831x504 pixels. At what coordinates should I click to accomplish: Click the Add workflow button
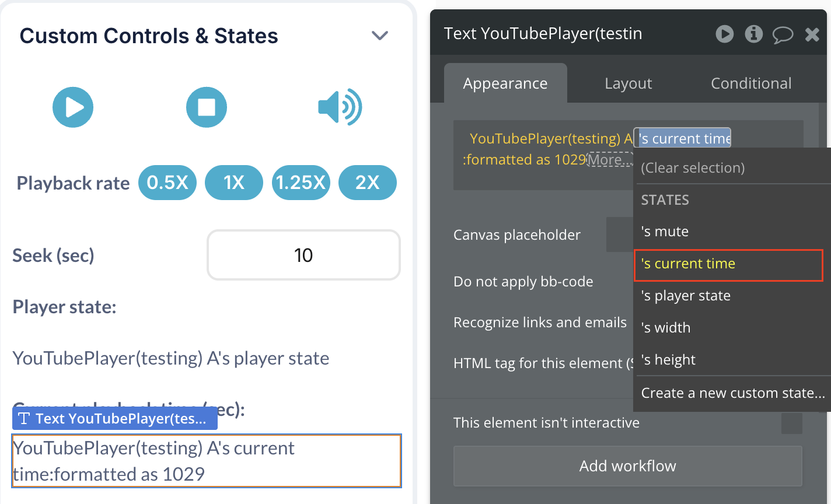[x=627, y=466]
